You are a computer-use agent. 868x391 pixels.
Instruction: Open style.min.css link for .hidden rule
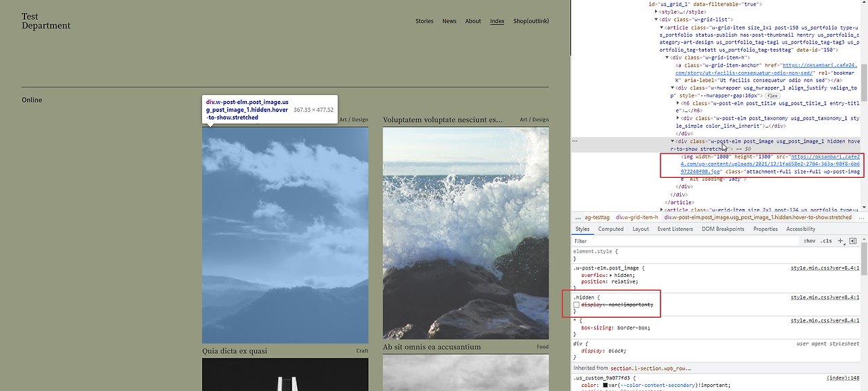tap(825, 297)
